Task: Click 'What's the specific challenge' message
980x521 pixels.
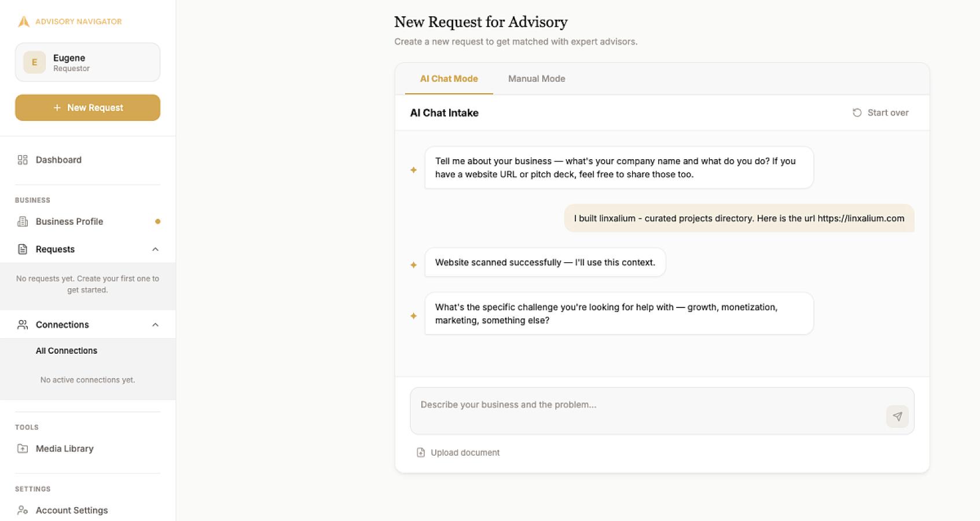Action: tap(619, 313)
